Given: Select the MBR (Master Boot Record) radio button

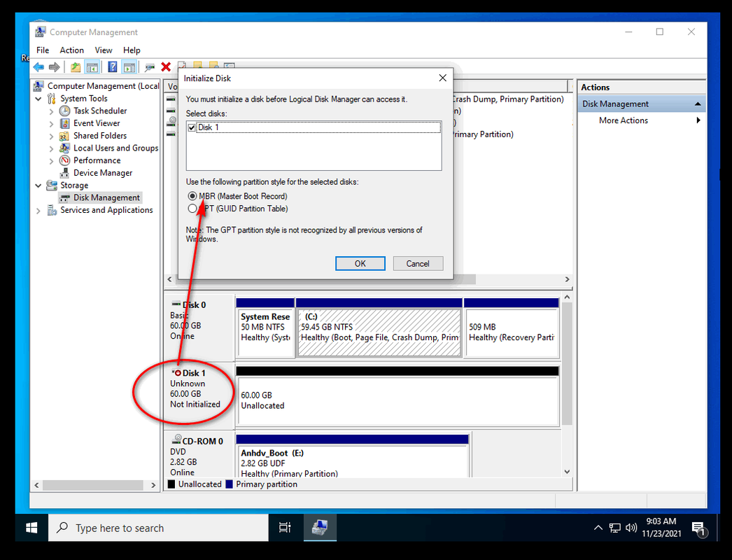Looking at the screenshot, I should tap(192, 196).
